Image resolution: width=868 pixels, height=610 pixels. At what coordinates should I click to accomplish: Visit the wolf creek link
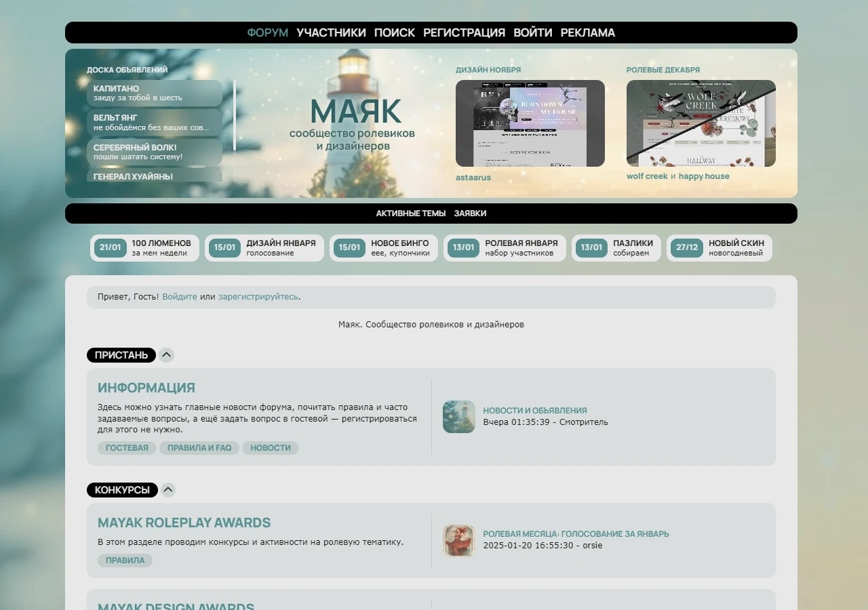[x=647, y=176]
